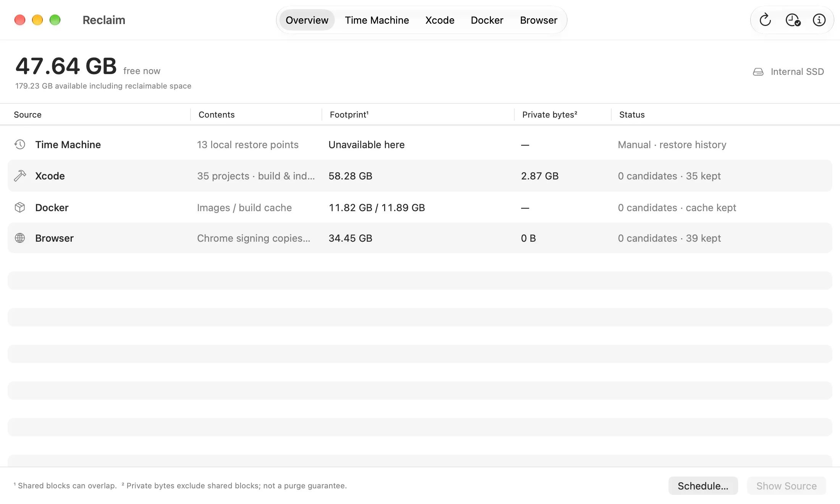Click the Schedule... button
The image size is (840, 504).
703,486
